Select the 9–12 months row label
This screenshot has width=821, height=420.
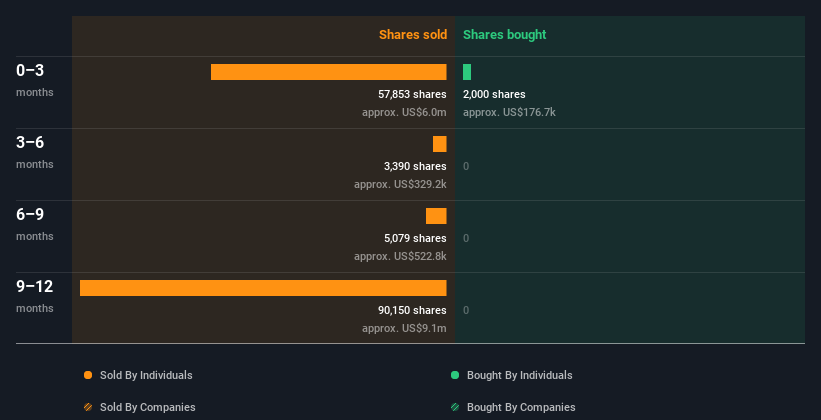[x=35, y=295]
